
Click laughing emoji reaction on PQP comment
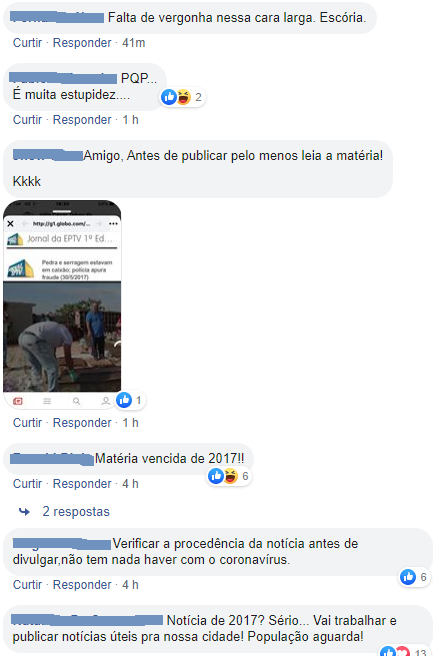coord(183,97)
